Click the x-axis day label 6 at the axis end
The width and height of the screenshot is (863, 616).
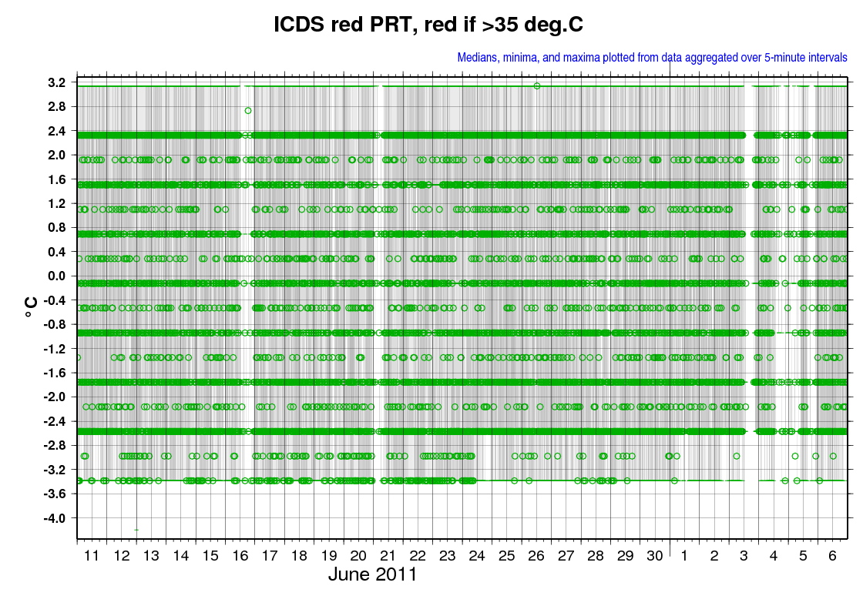(x=832, y=556)
